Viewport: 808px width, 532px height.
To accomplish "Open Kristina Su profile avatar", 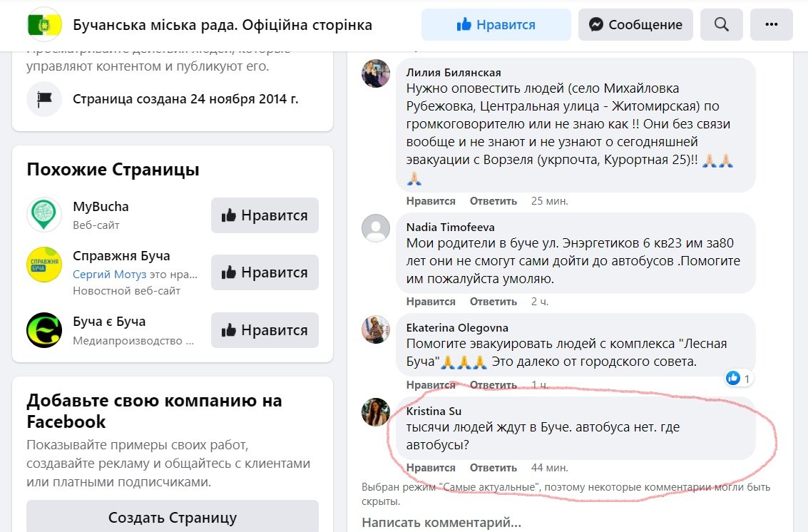I will pos(376,412).
